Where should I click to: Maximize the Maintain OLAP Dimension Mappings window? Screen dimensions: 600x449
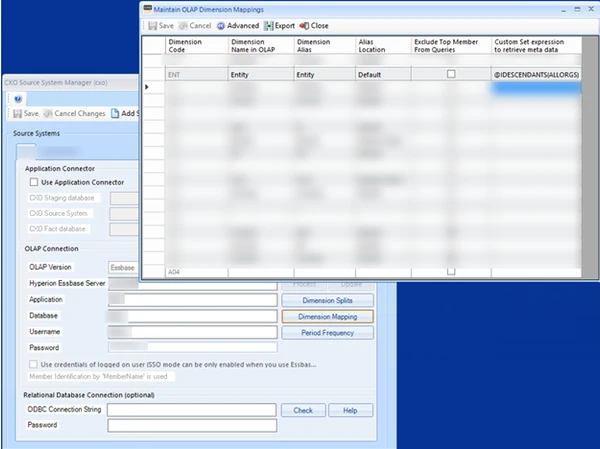coord(577,10)
